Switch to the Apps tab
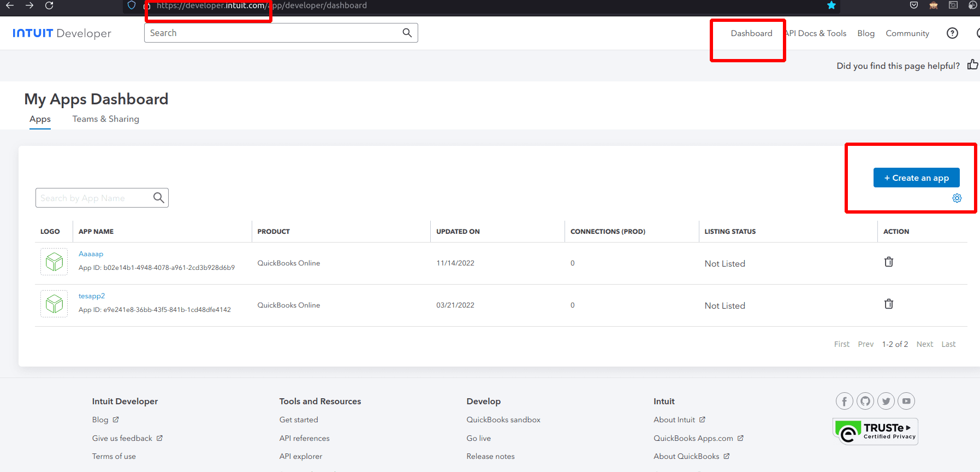The width and height of the screenshot is (980, 472). [x=40, y=119]
